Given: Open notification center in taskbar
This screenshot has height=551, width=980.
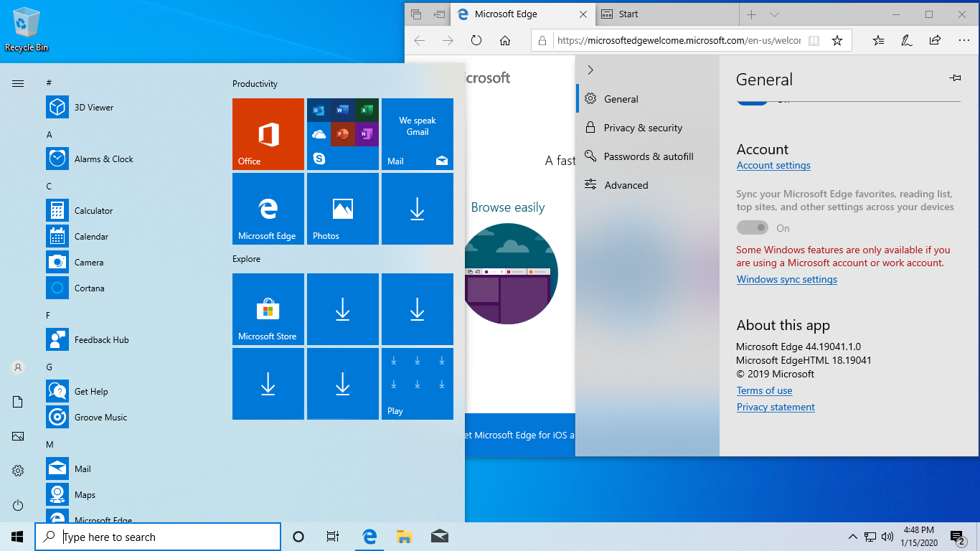Looking at the screenshot, I should [x=958, y=537].
